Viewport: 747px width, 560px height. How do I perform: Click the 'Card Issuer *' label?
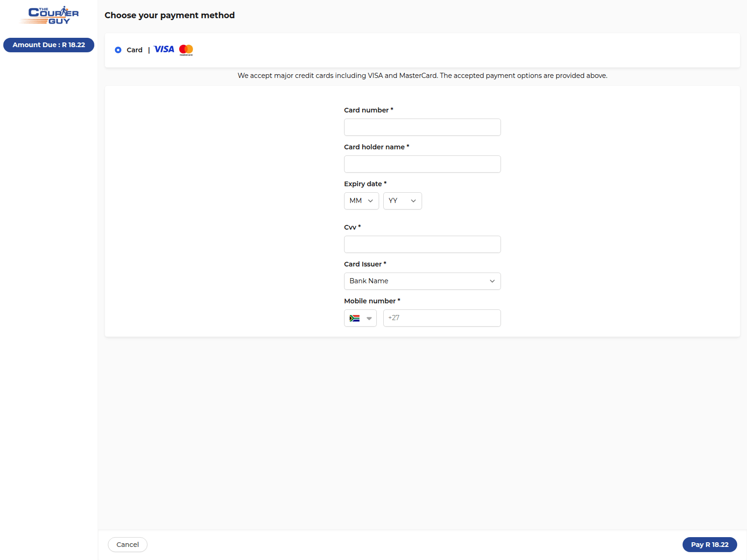click(365, 264)
